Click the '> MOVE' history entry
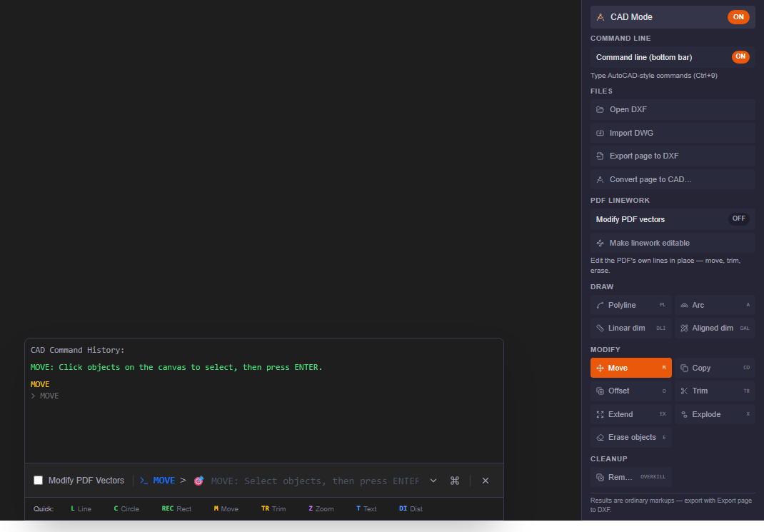The image size is (764, 532). (x=45, y=396)
